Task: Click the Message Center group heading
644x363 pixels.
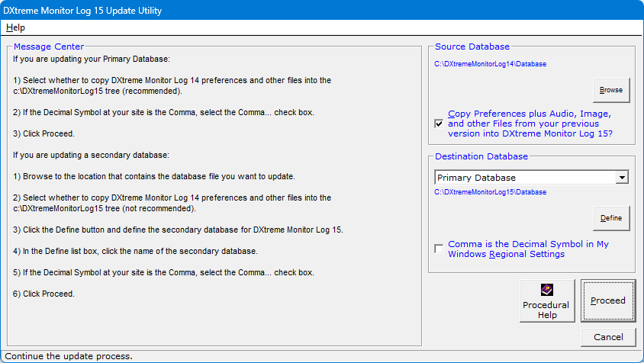Action: click(49, 47)
